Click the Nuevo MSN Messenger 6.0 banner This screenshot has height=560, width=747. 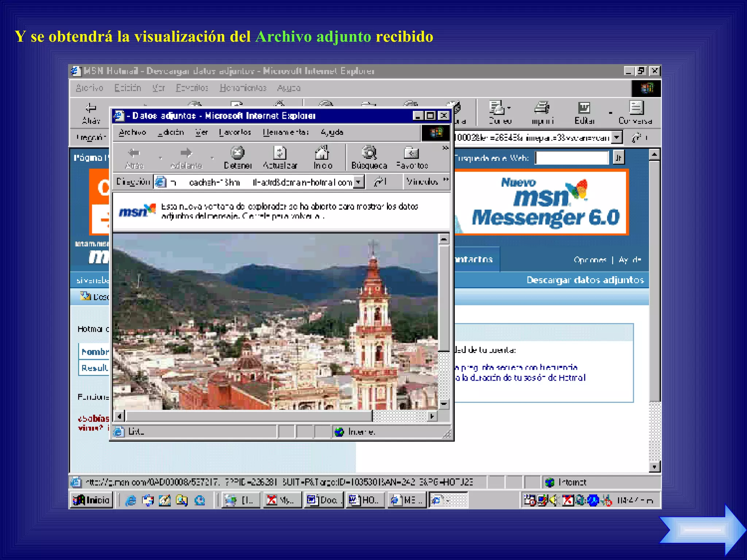[541, 202]
